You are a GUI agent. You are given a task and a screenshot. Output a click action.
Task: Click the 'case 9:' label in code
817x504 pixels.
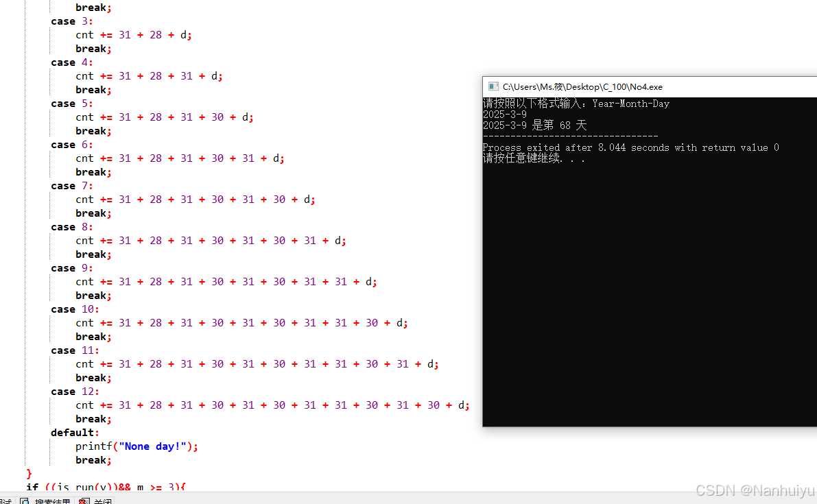point(72,268)
